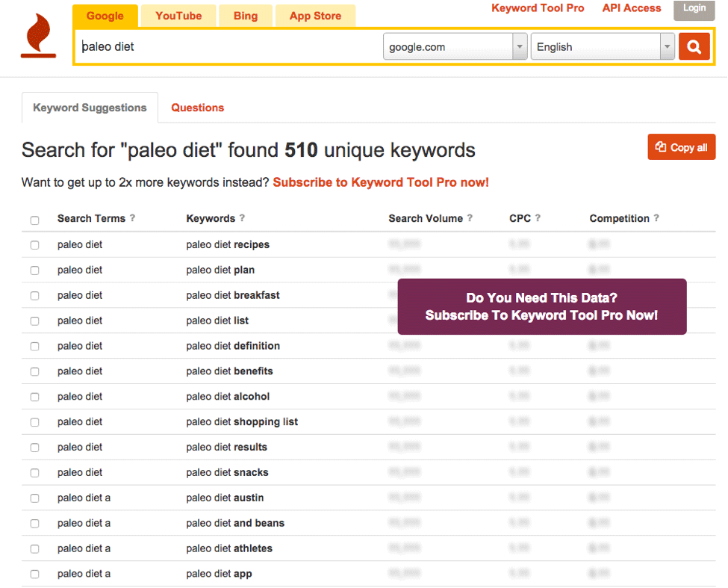Check the box for paleo diet snacks

35,473
